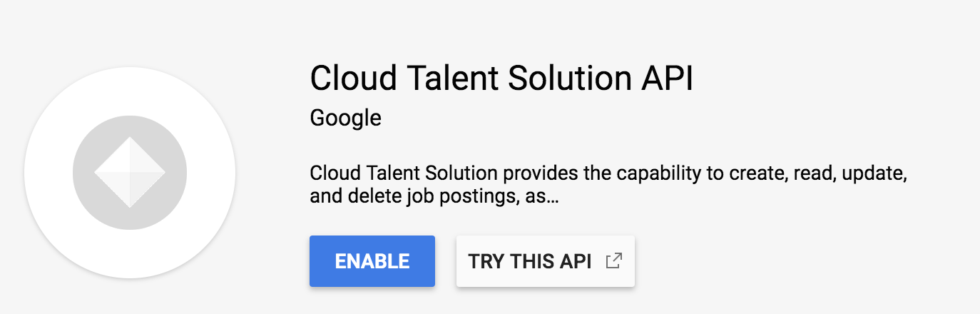This screenshot has width=980, height=314.
Task: Click the Google publisher name
Action: tap(345, 117)
